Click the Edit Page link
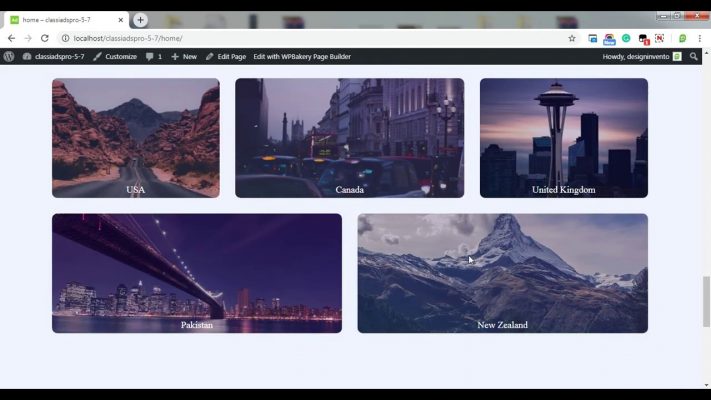Viewport: 711px width, 400px height. pyautogui.click(x=225, y=57)
